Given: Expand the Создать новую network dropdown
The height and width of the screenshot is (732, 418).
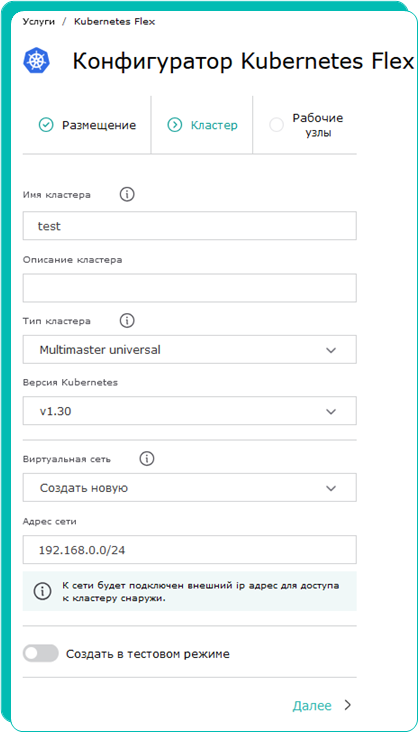Looking at the screenshot, I should [190, 488].
